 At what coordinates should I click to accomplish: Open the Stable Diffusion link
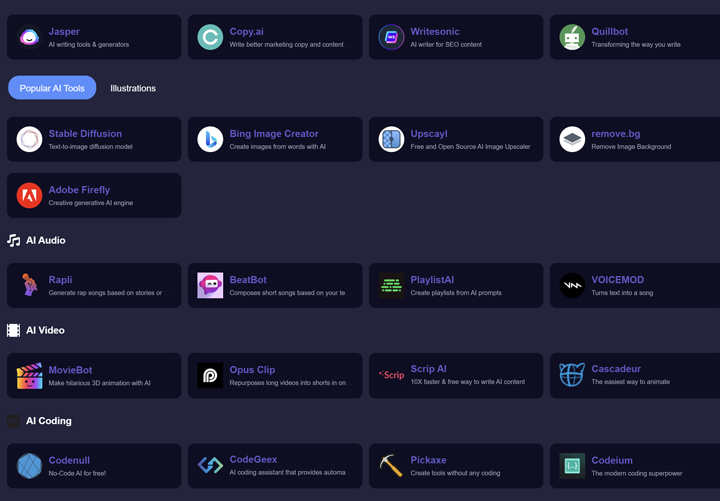85,133
